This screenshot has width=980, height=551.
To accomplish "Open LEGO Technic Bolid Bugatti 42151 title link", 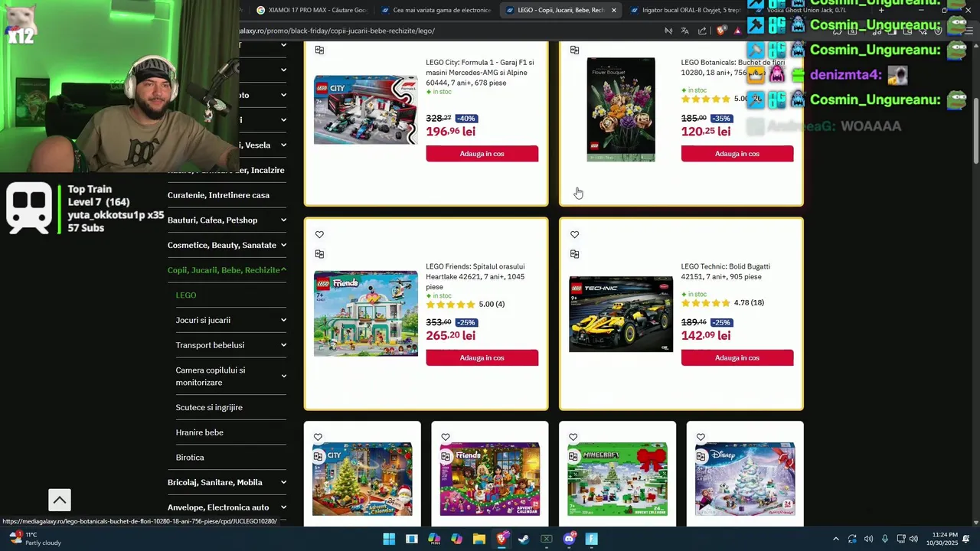I will 726,272.
